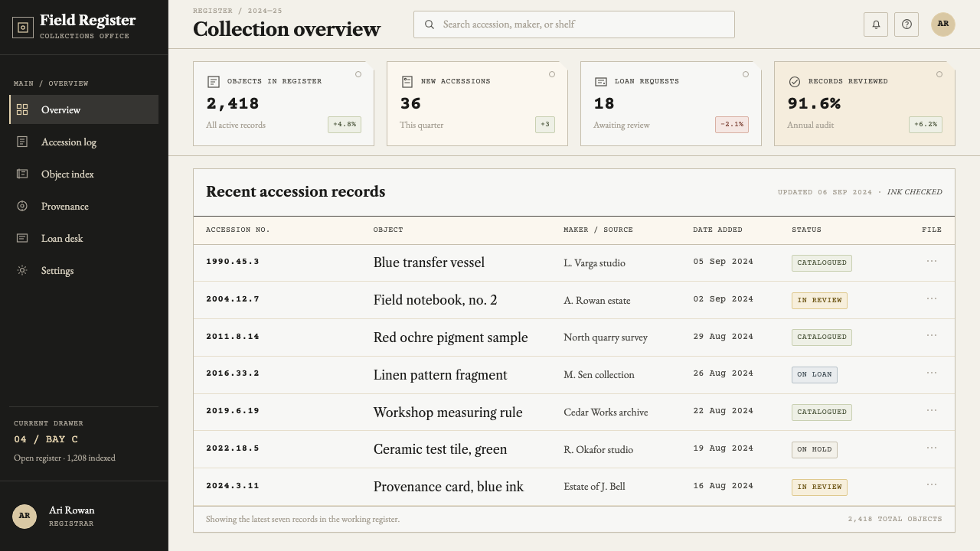
Task: Click the Loan Requests stat card
Action: [671, 103]
